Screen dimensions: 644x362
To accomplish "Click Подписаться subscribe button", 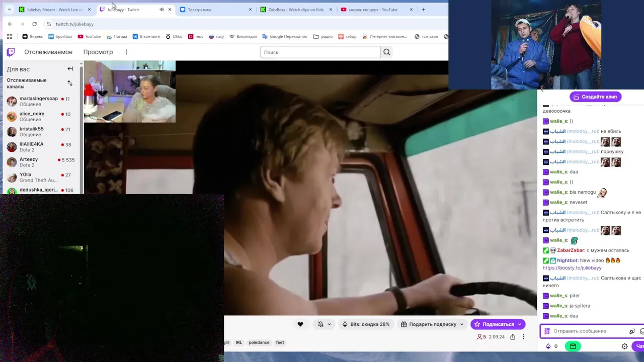I will (x=498, y=324).
